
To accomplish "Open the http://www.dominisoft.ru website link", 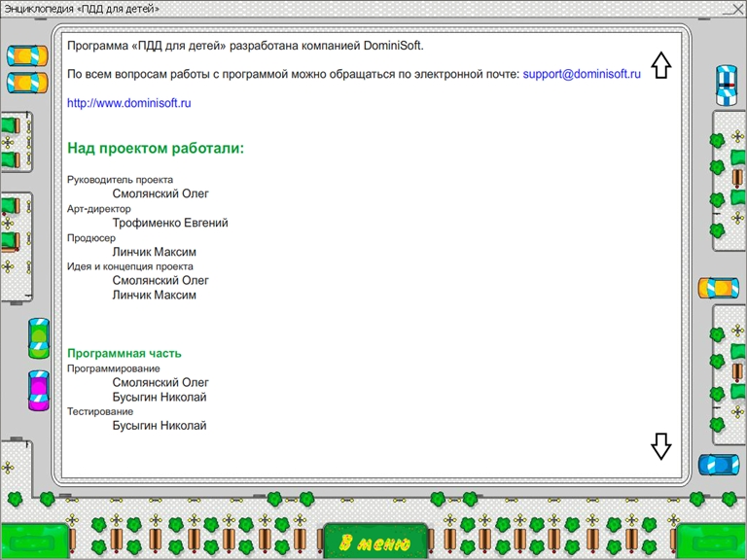I will pos(129,103).
